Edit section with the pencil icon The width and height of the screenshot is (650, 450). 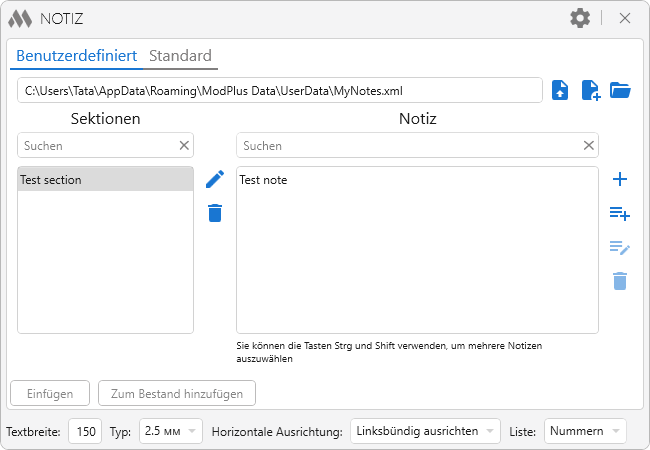pos(215,179)
